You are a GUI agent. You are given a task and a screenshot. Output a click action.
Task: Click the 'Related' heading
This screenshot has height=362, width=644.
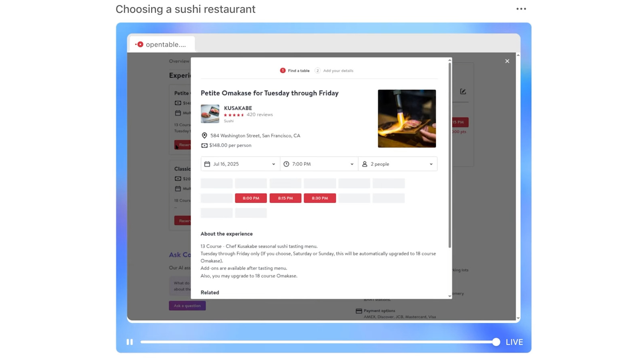point(210,292)
